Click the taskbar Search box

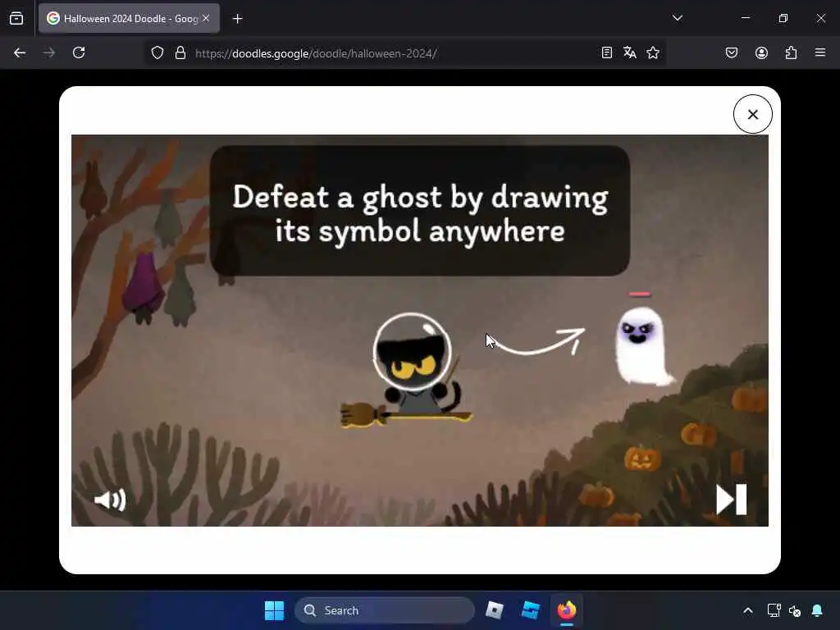384,610
